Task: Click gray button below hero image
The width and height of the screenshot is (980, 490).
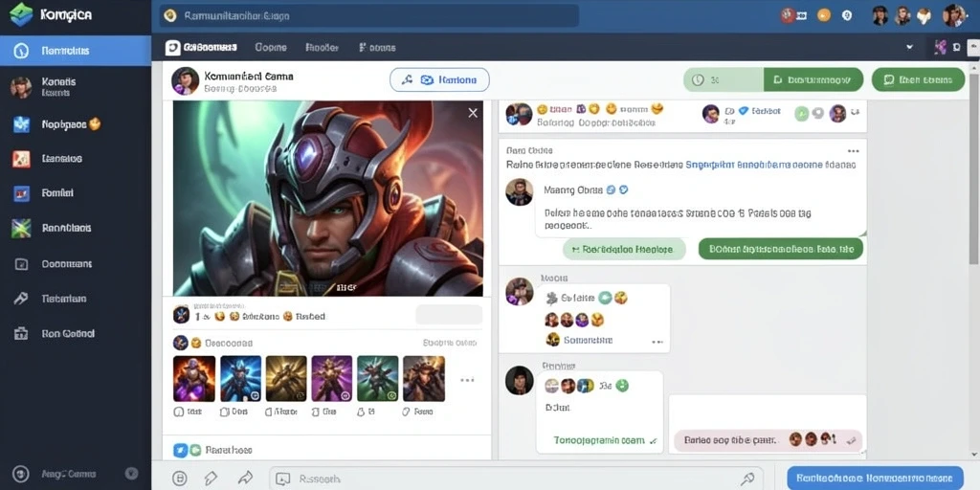Action: pyautogui.click(x=449, y=315)
